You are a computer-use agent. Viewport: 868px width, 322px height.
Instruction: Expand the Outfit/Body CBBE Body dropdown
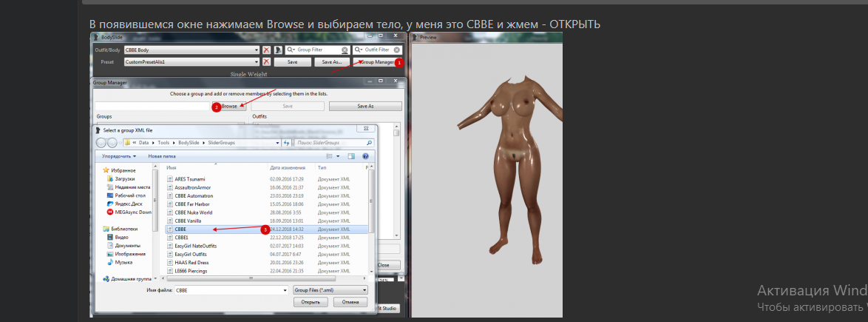click(257, 50)
